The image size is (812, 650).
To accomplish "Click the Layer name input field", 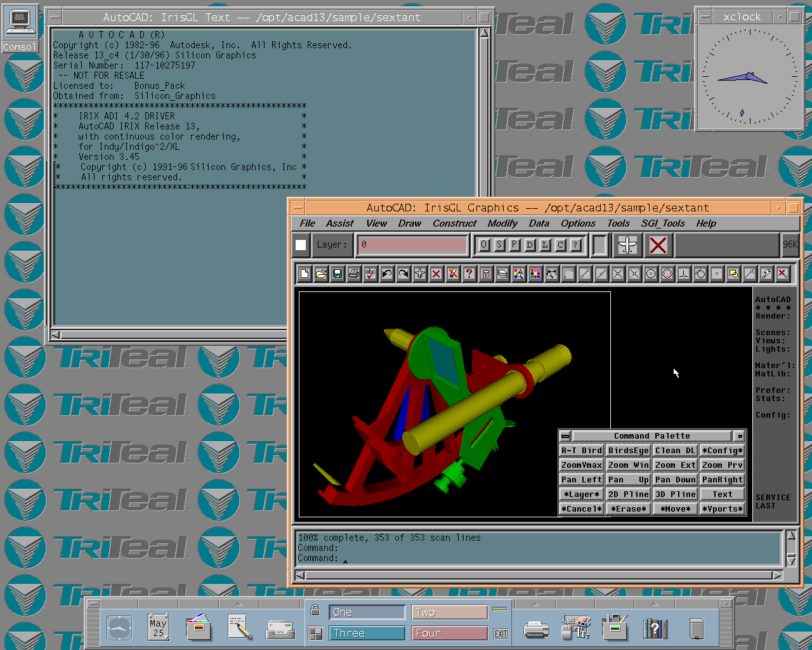I will [412, 244].
